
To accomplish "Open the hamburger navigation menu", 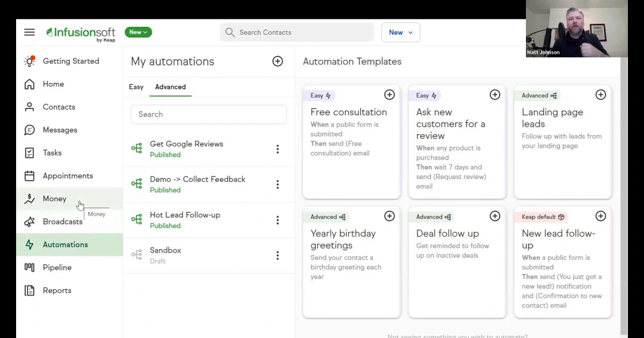I will click(x=30, y=32).
